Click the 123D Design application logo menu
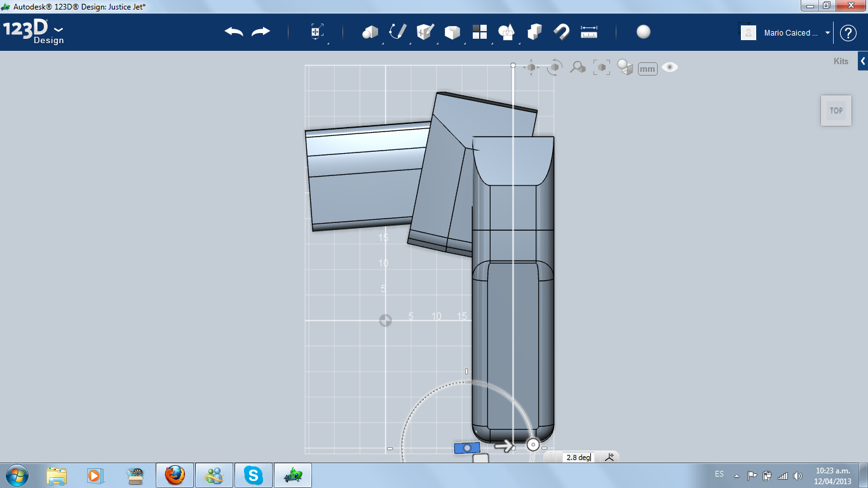868x488 pixels. (34, 32)
